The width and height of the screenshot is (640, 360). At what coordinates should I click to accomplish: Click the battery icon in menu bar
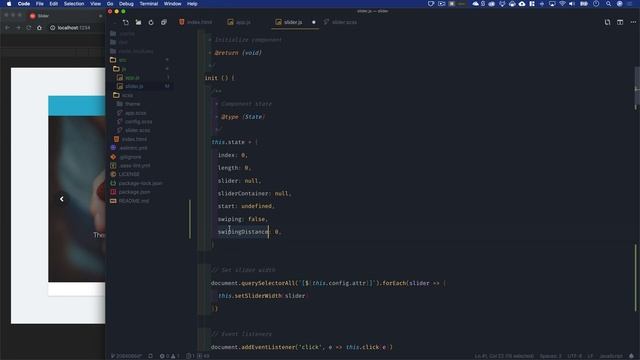point(584,4)
